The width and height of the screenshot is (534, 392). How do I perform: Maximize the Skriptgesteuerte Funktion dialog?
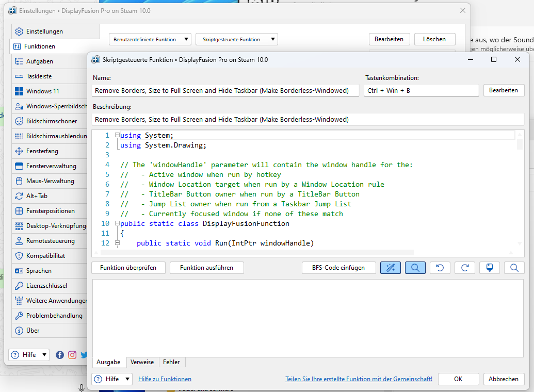click(x=493, y=59)
